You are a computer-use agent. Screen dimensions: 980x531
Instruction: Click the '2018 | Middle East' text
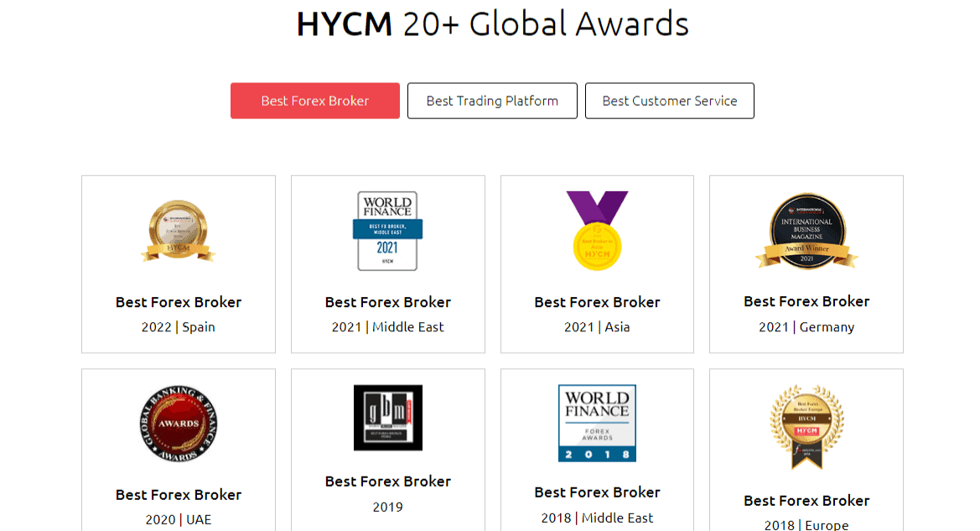(x=597, y=518)
